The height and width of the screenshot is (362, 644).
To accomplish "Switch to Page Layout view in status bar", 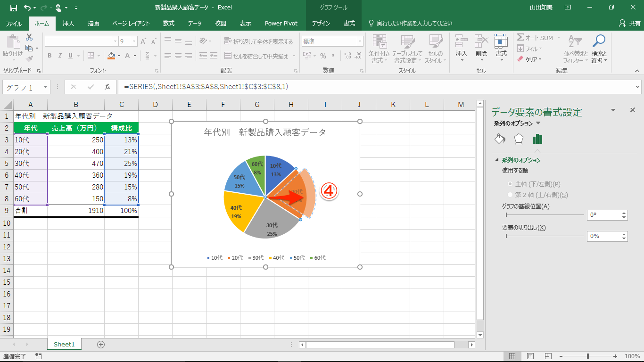I will [530, 356].
